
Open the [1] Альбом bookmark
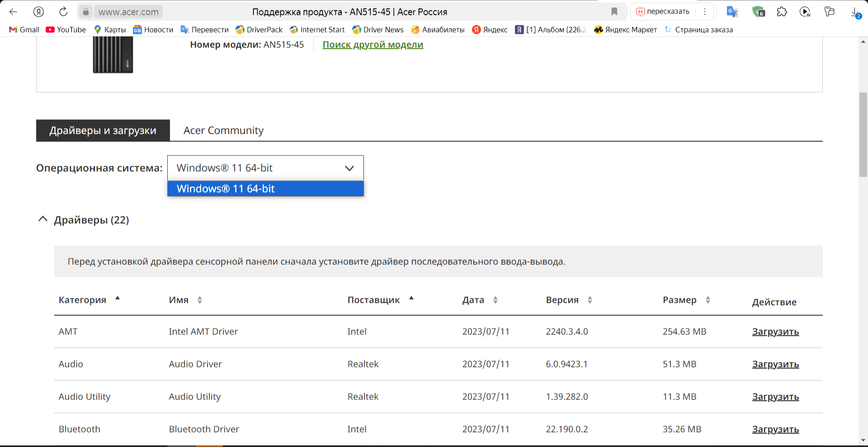click(551, 29)
